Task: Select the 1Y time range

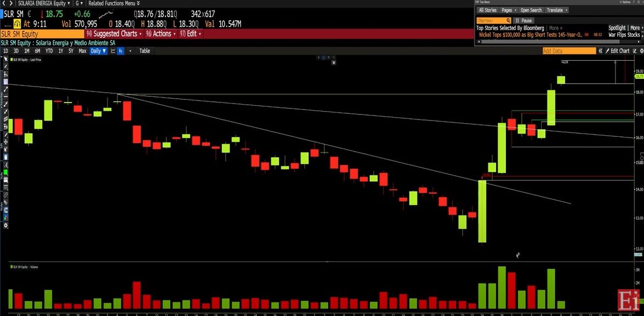Action: (x=61, y=51)
